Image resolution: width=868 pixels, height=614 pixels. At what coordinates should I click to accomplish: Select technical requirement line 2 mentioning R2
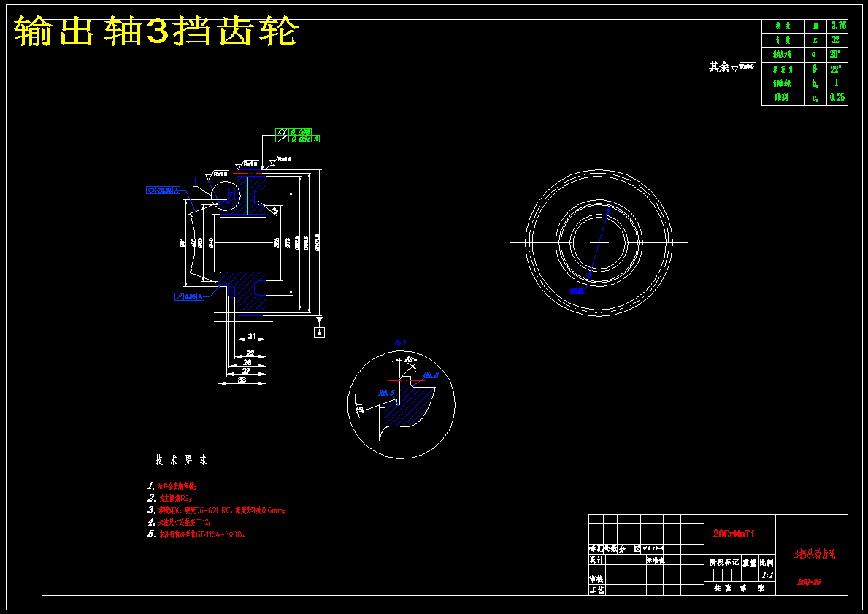click(169, 499)
